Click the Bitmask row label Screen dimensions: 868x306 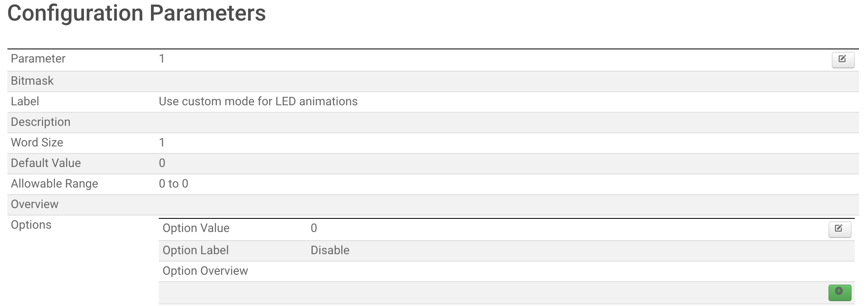(x=32, y=81)
